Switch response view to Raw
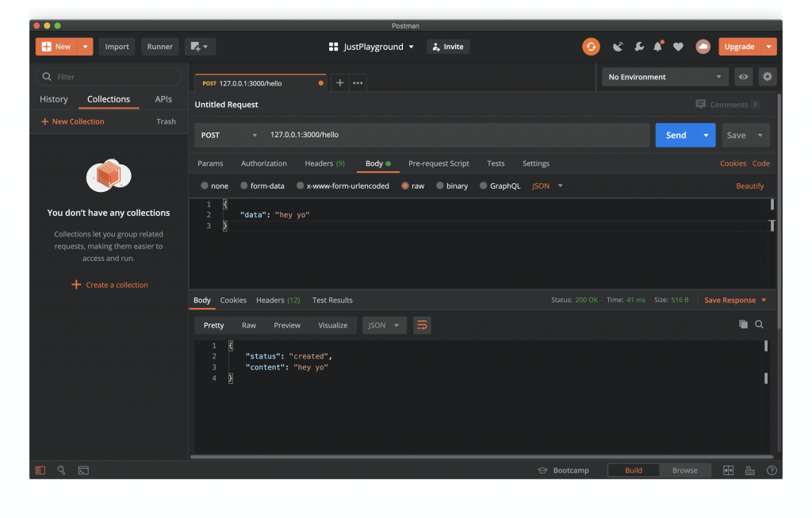 point(248,325)
